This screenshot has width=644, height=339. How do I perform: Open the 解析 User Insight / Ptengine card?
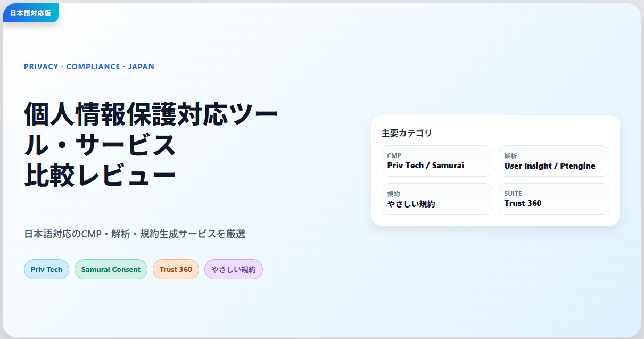(554, 161)
